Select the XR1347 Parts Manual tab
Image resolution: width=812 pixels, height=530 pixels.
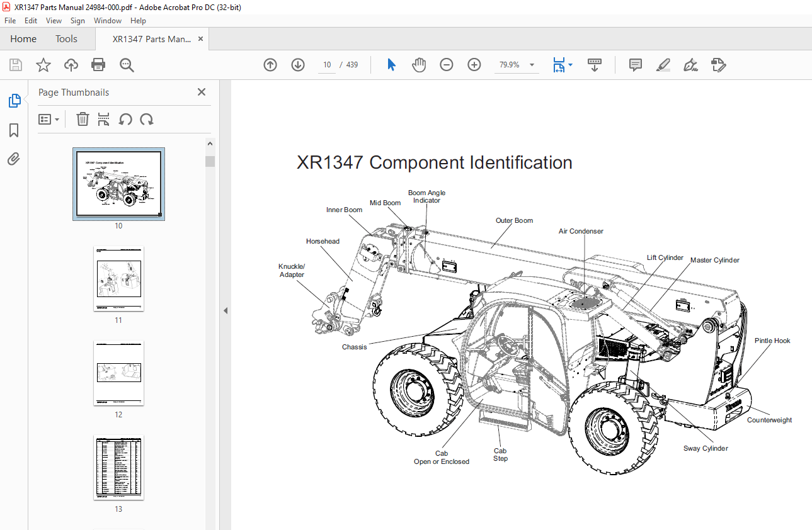152,39
